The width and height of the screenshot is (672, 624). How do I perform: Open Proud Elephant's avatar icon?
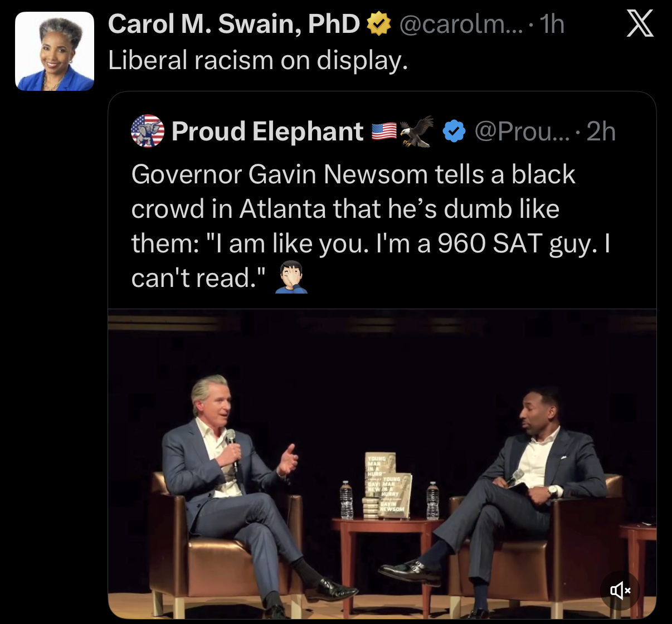pos(148,131)
